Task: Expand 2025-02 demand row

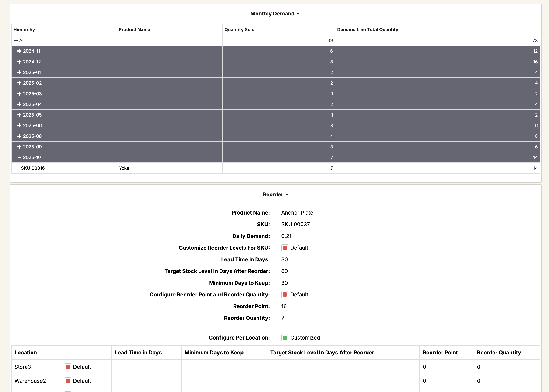Action: (19, 83)
